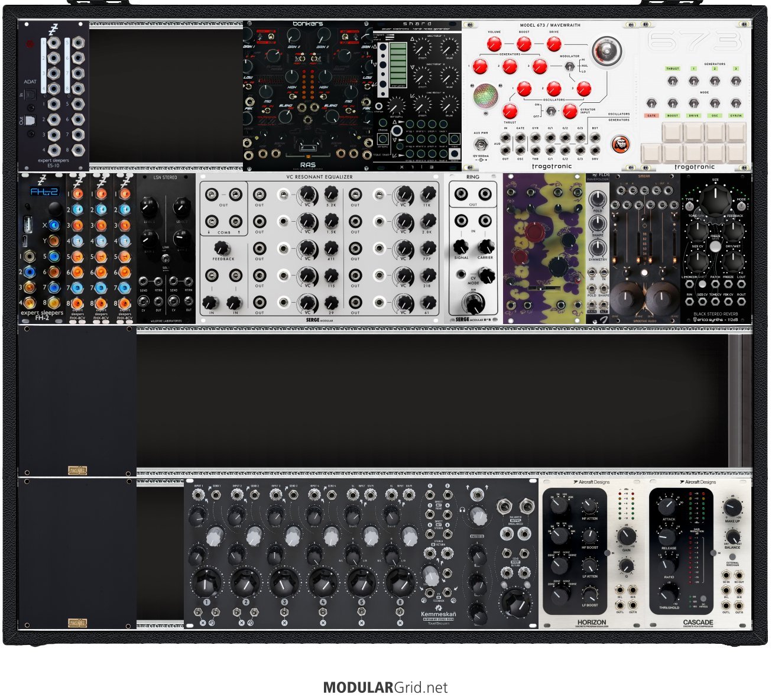Click the Y jack on the FH-2 module
The width and height of the screenshot is (772, 700).
(54, 241)
